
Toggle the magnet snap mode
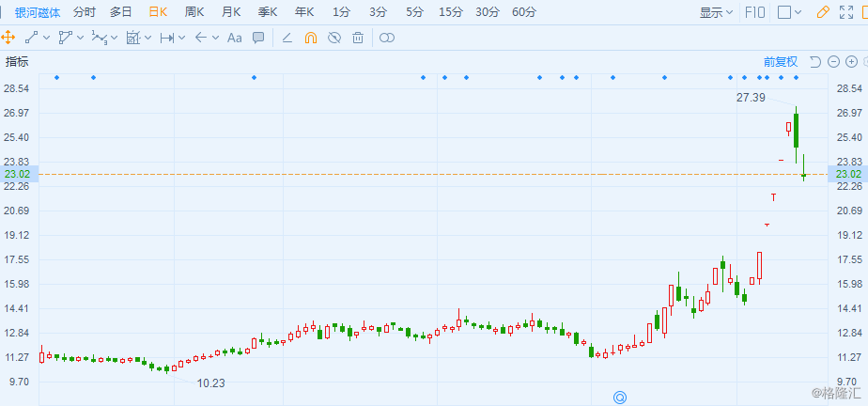click(310, 38)
